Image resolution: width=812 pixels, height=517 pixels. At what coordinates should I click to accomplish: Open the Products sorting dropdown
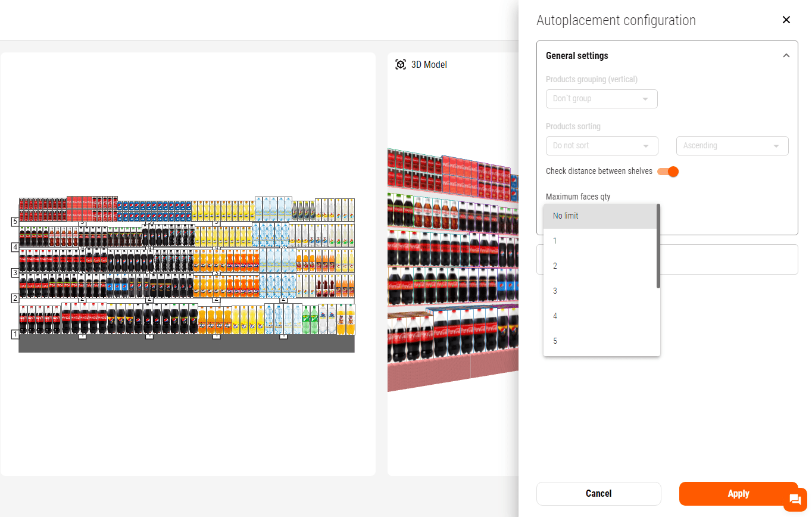601,146
